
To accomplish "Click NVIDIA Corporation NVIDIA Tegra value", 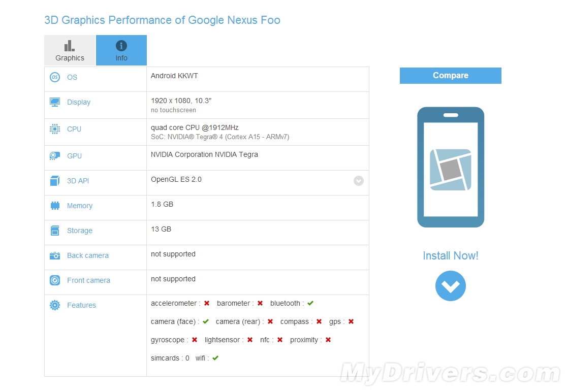I will [205, 155].
